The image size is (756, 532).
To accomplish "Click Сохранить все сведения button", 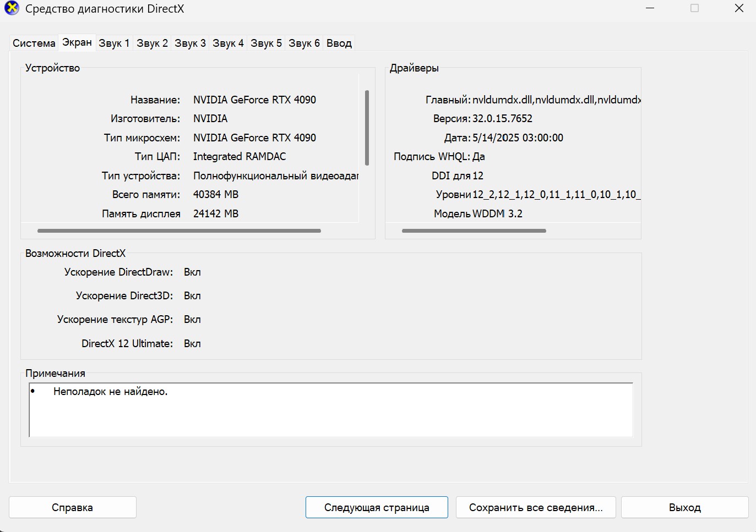I will (536, 507).
